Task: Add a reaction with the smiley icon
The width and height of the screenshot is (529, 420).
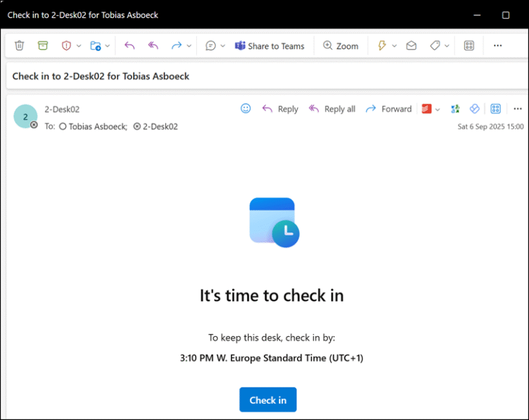Action: [246, 109]
